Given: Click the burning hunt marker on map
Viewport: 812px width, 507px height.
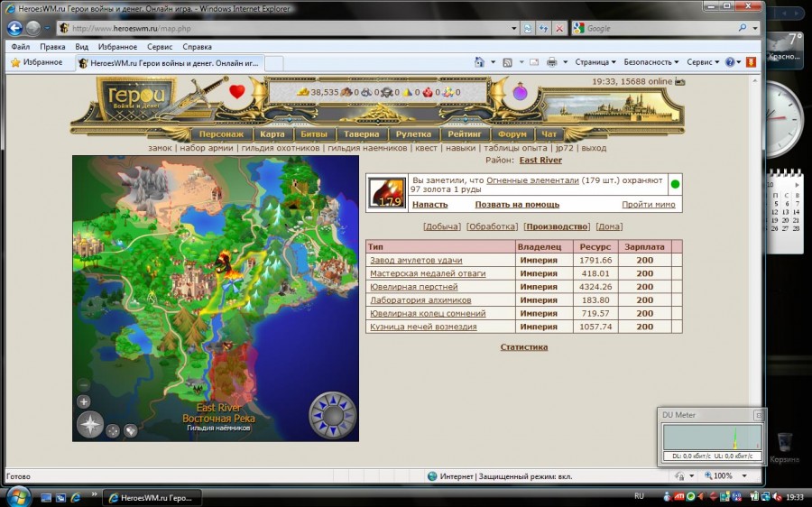Looking at the screenshot, I should tap(225, 263).
